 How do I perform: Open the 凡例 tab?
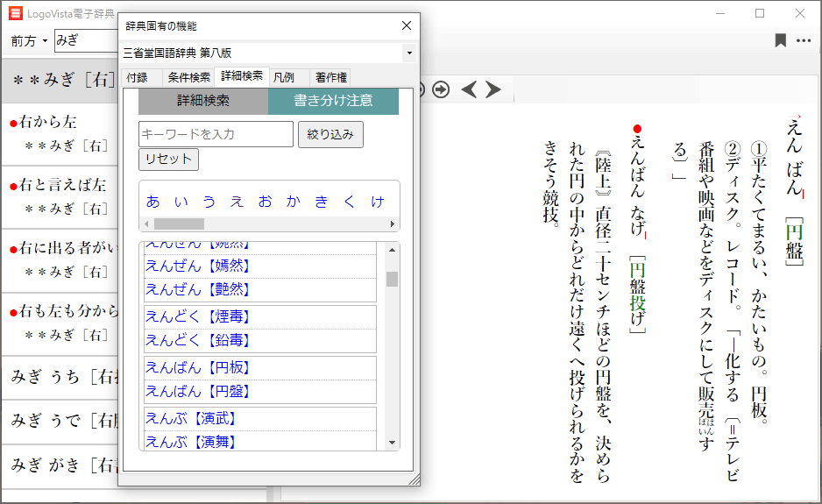(x=284, y=77)
